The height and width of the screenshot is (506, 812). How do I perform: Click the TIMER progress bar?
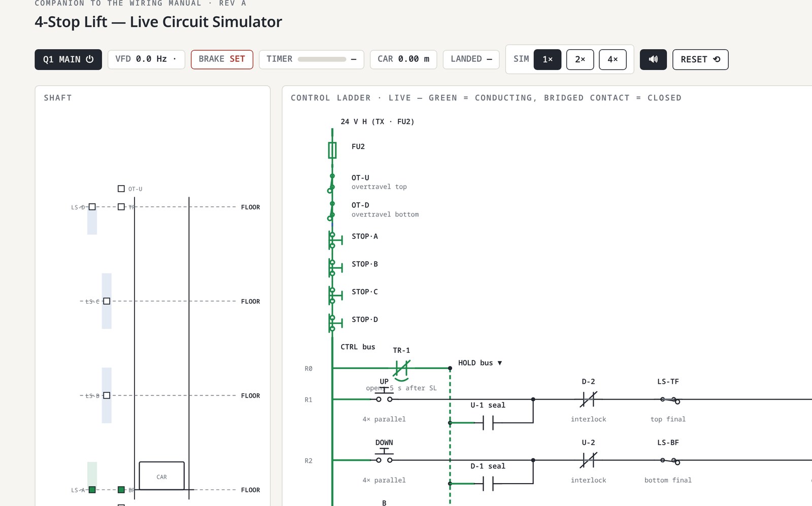322,59
